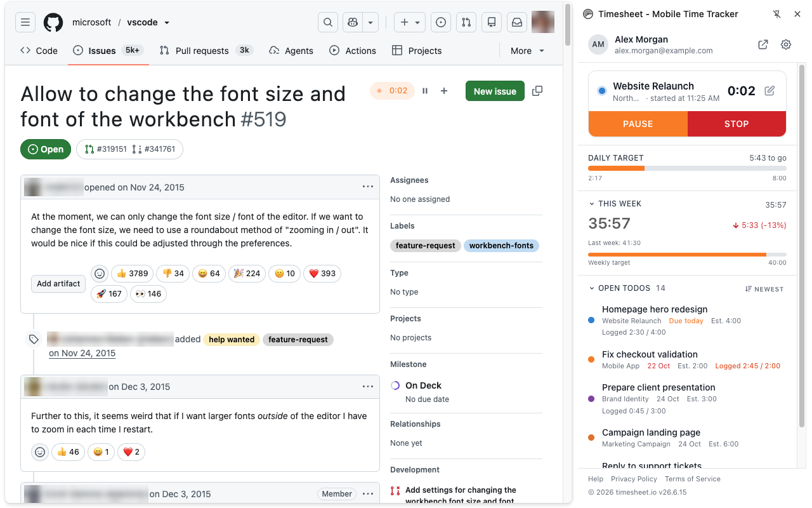Click the Daily Target progress bar

pos(687,168)
